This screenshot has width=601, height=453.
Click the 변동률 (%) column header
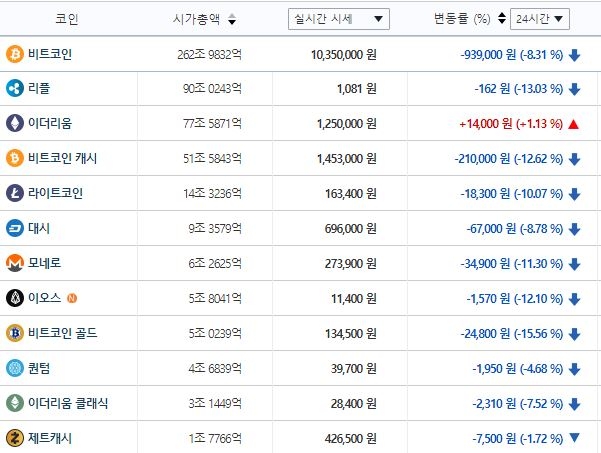coord(467,19)
